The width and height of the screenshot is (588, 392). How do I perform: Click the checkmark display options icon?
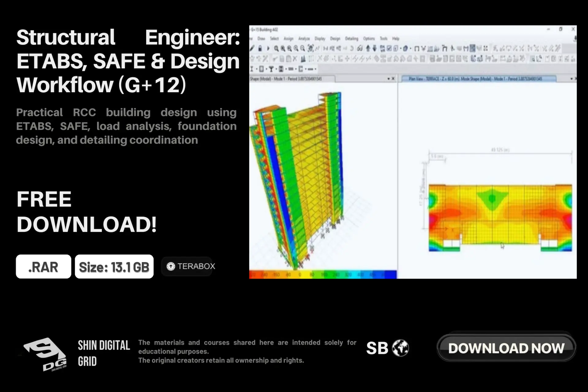click(x=389, y=48)
